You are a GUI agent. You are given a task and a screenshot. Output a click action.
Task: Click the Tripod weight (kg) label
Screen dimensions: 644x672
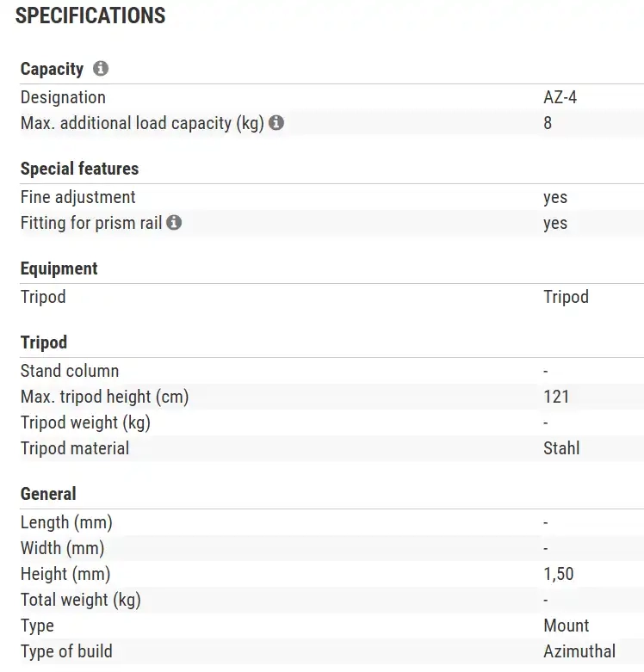pos(86,422)
